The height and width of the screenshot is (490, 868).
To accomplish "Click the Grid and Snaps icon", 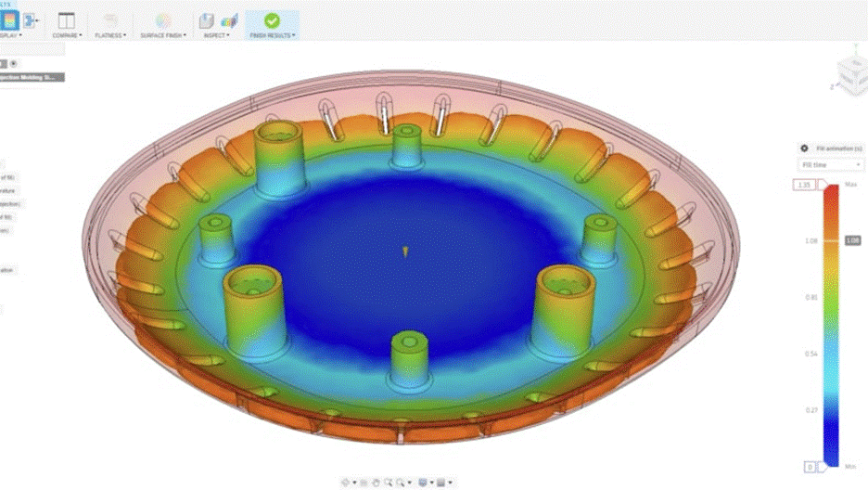I will (440, 483).
